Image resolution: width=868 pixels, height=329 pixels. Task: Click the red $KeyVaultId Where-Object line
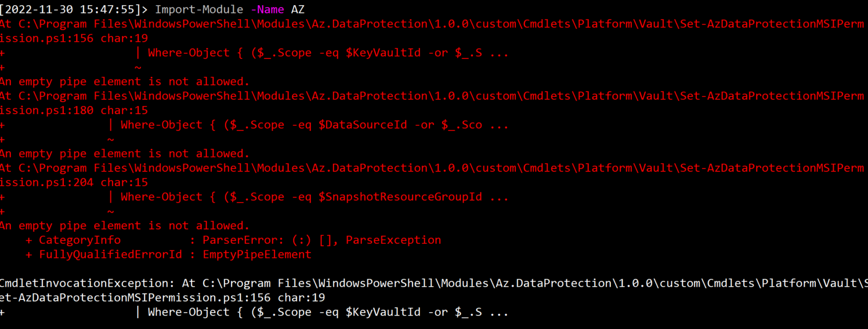coord(328,53)
